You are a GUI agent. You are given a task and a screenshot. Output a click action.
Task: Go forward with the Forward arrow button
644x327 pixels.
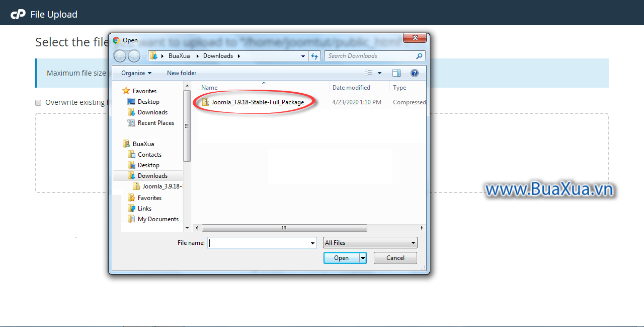[134, 56]
